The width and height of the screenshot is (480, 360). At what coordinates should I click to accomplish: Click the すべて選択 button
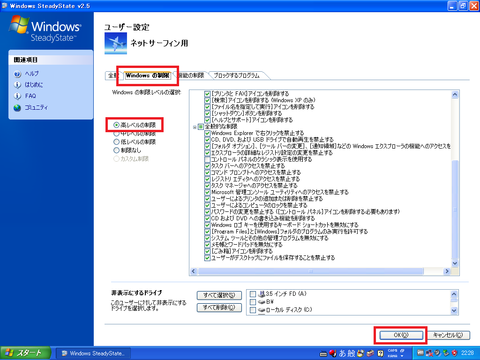click(219, 295)
